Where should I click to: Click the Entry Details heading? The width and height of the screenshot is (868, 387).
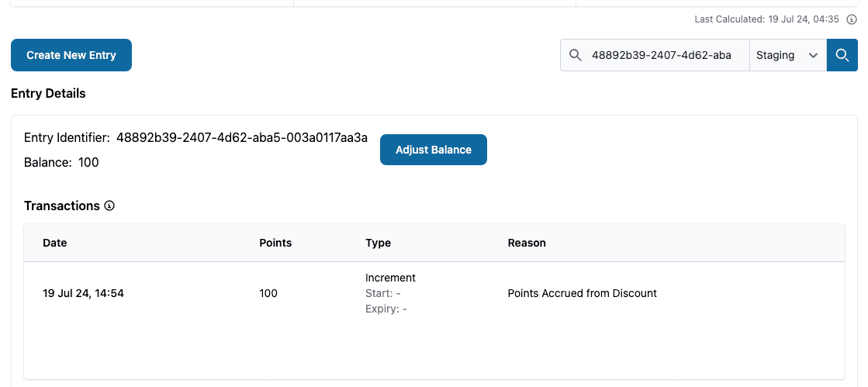[x=48, y=93]
